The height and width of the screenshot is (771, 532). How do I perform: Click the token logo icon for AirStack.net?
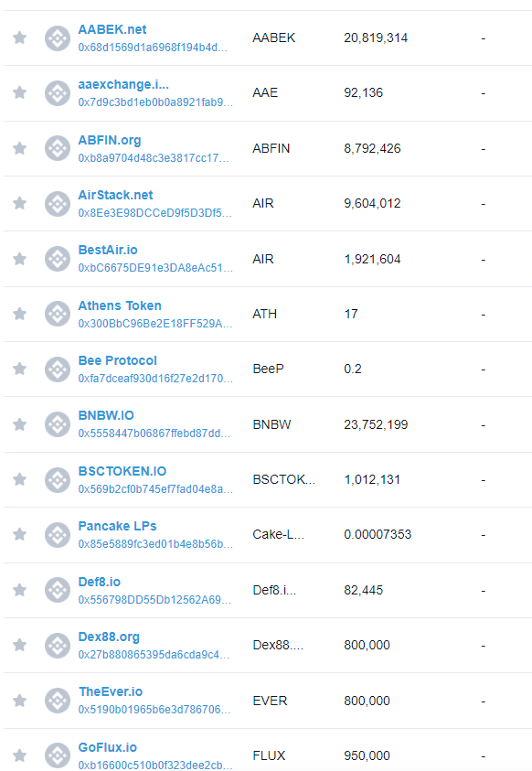click(x=58, y=203)
